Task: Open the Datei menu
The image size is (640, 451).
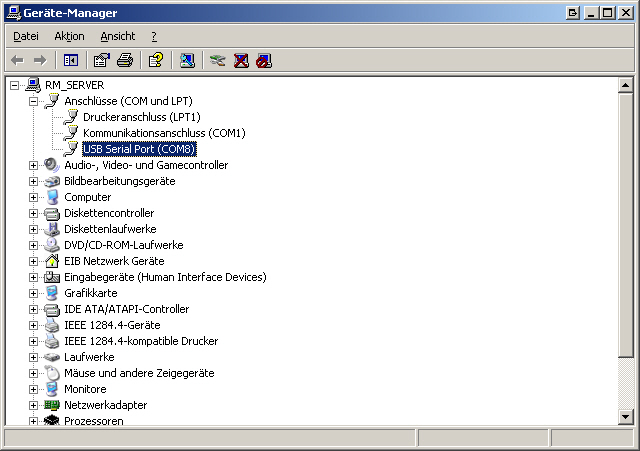Action: pos(25,36)
